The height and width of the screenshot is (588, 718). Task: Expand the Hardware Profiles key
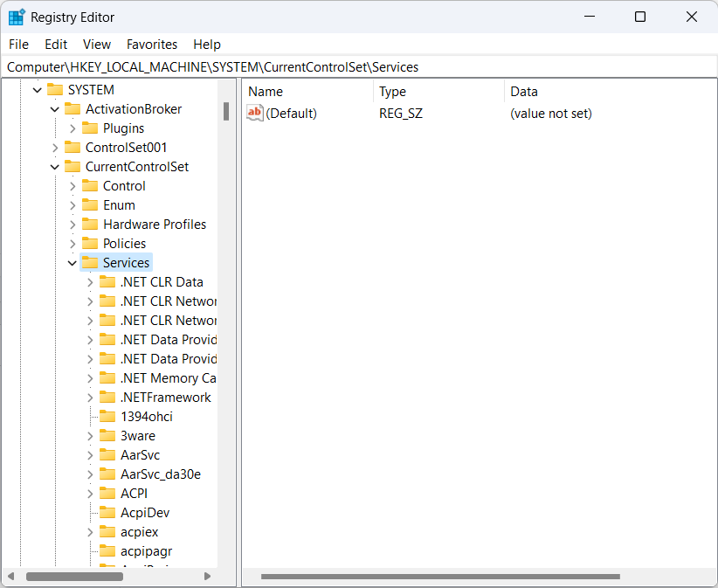coord(72,225)
